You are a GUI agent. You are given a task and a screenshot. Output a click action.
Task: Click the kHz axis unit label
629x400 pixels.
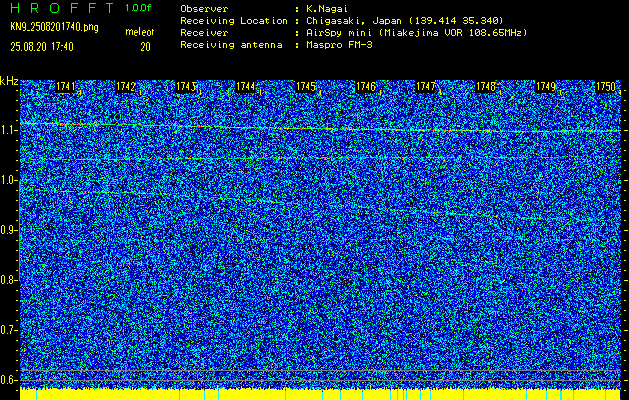pos(9,81)
